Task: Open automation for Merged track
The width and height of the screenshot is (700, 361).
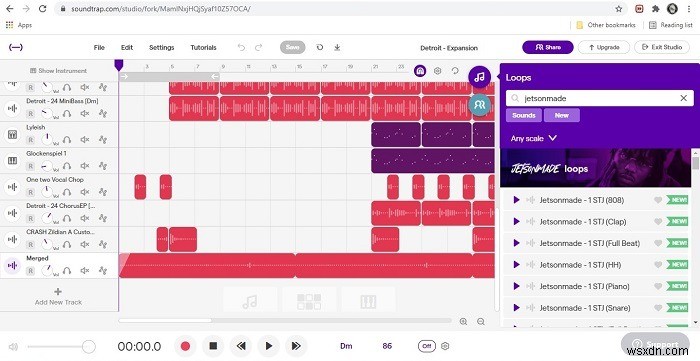Action: [103, 270]
